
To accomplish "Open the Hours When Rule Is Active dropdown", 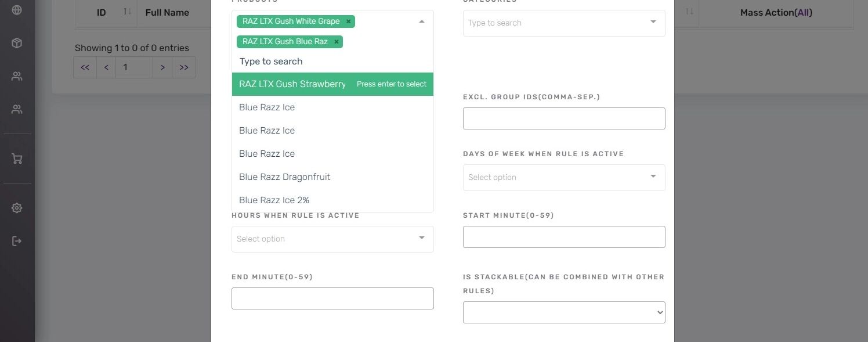I will pyautogui.click(x=332, y=239).
